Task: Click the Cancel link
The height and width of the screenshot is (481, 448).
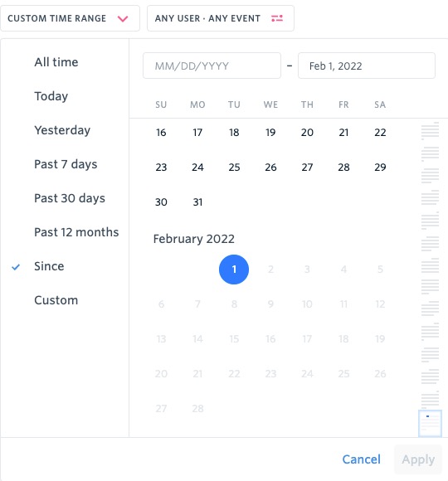Action: pos(361,459)
